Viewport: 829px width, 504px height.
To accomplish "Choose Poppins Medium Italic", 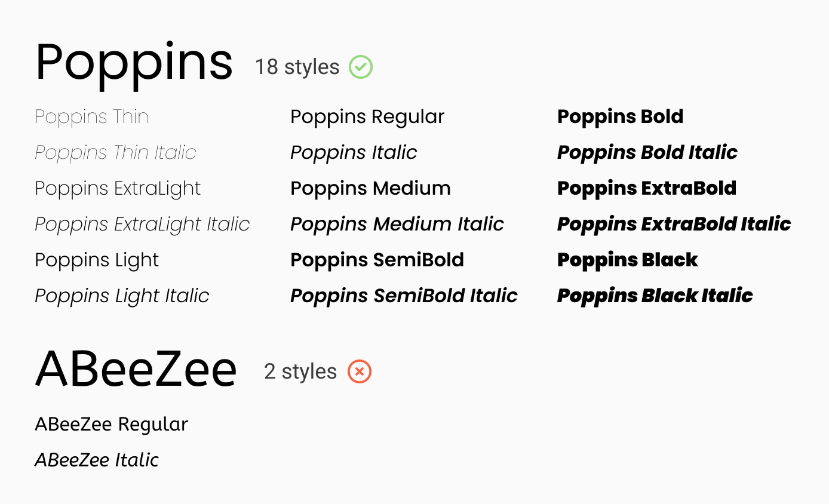I will tap(397, 225).
